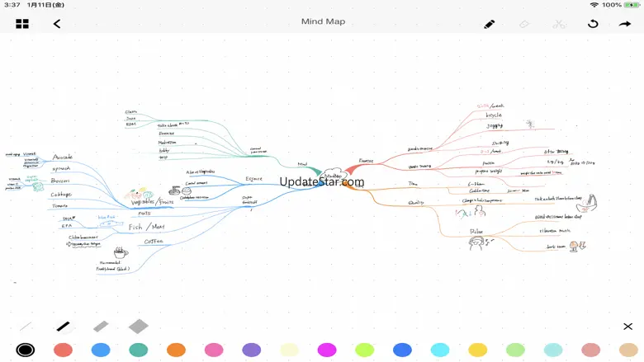Choose the medium black pen stroke
This screenshot has height=362, width=644.
coord(64,327)
